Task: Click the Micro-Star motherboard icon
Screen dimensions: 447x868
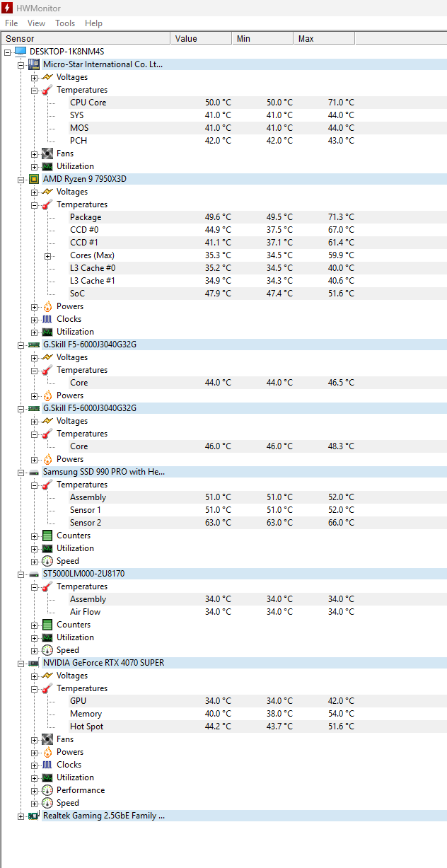Action: pos(34,64)
